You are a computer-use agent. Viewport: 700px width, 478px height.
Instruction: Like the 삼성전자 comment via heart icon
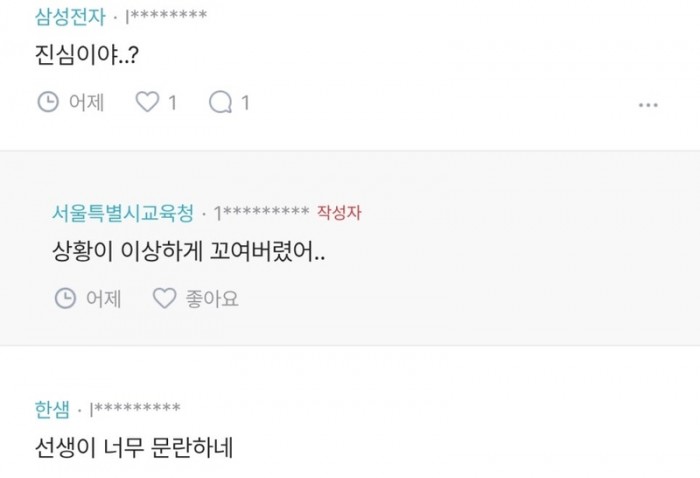pyautogui.click(x=147, y=102)
